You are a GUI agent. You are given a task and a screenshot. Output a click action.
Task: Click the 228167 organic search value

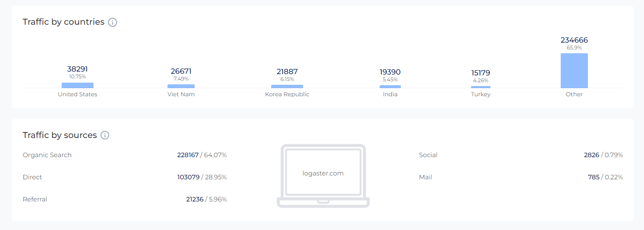(x=188, y=155)
